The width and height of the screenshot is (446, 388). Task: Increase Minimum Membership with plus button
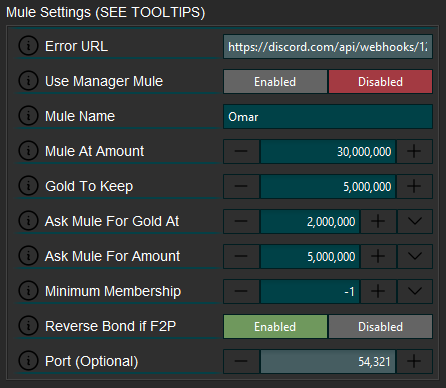(378, 291)
